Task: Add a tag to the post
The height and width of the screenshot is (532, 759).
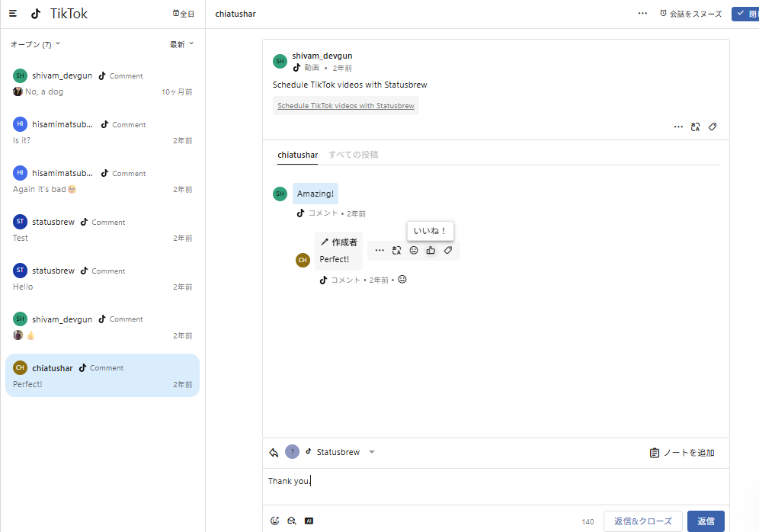Action: coord(713,127)
